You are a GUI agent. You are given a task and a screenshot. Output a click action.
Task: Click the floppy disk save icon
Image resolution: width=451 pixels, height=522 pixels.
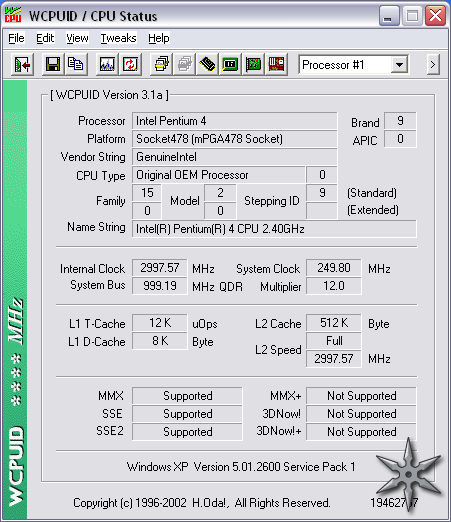pyautogui.click(x=53, y=64)
